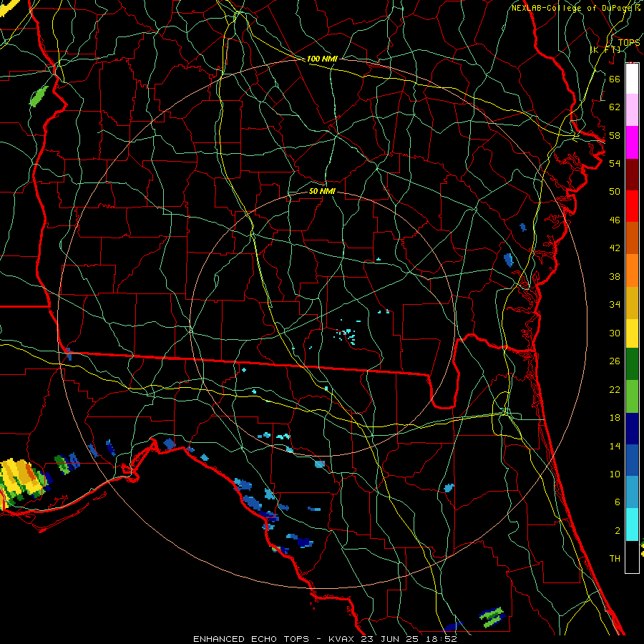Click the light green legend swatch
Screen dimensions: 644x644
(x=632, y=396)
